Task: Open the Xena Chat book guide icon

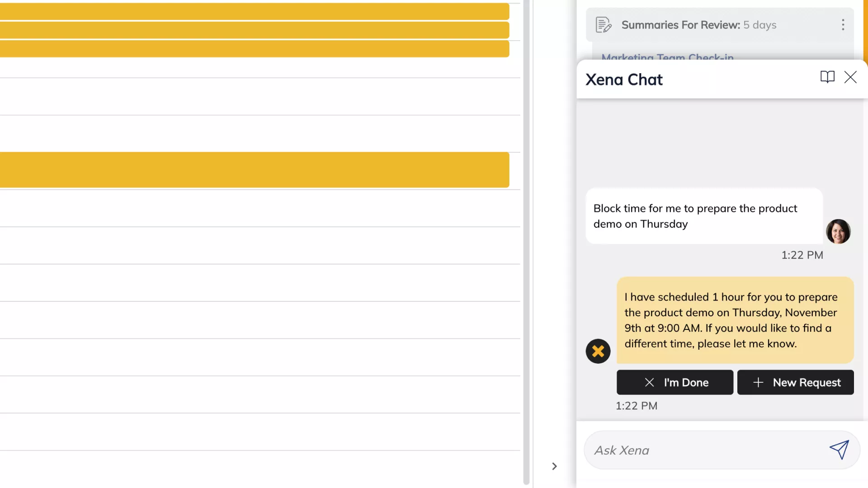Action: pyautogui.click(x=827, y=77)
